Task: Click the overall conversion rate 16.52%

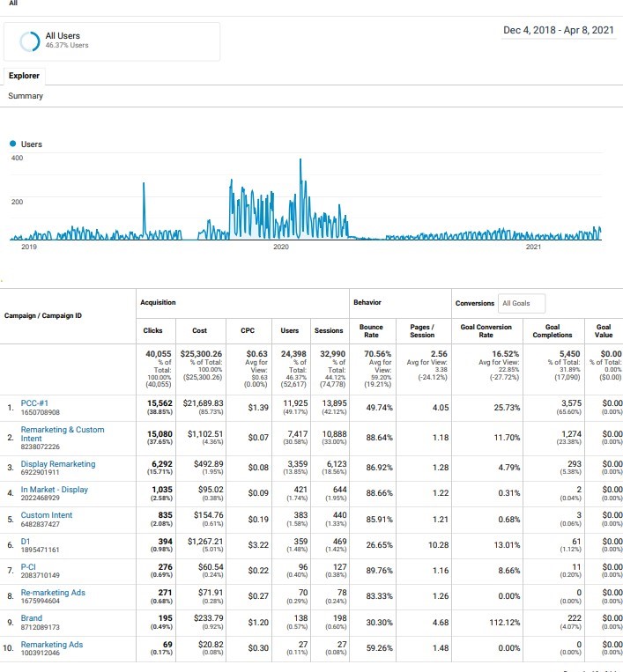Action: click(x=505, y=353)
